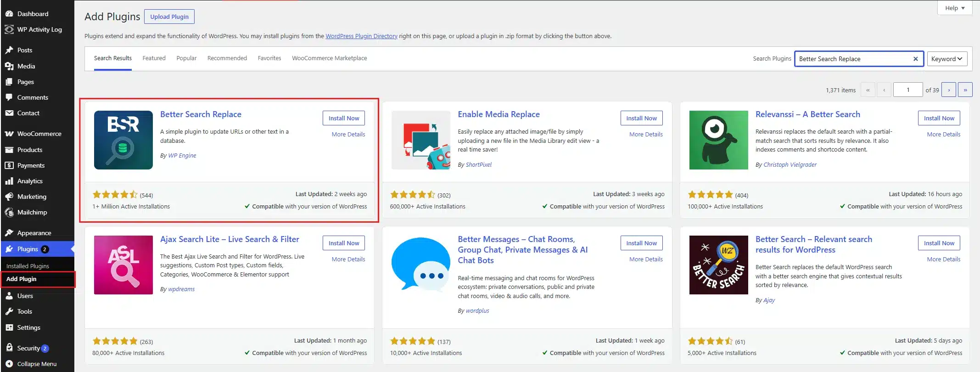The width and height of the screenshot is (980, 372).
Task: Click the Enable Media Replace plugin thumbnail
Action: (421, 140)
